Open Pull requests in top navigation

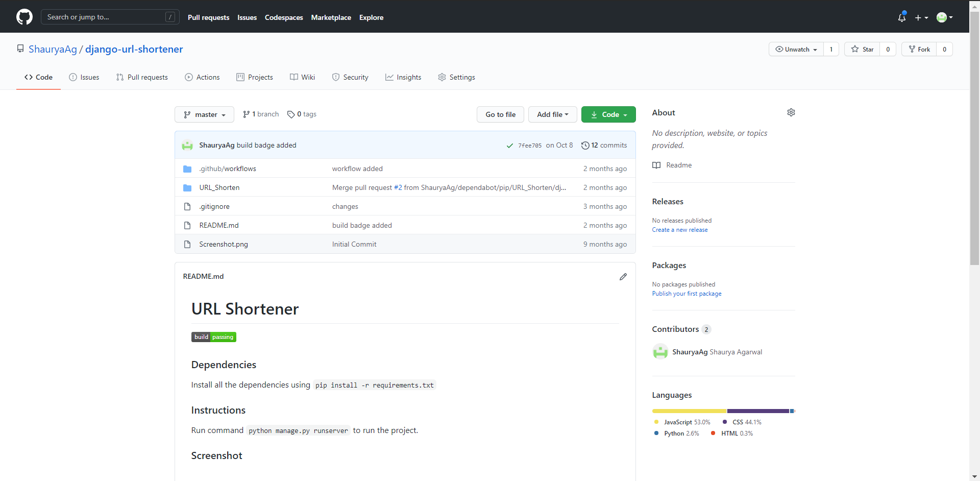208,17
